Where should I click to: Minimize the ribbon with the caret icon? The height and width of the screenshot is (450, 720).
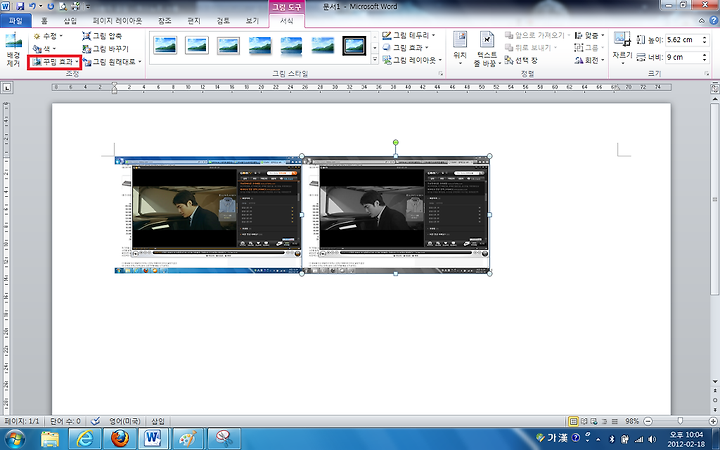click(701, 21)
